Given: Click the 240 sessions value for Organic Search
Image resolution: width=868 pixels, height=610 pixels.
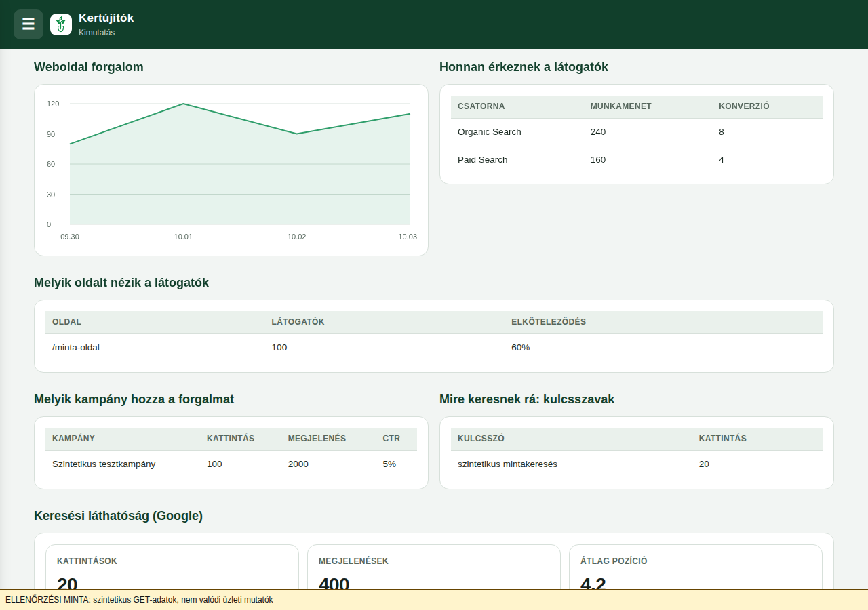Looking at the screenshot, I should 598,132.
